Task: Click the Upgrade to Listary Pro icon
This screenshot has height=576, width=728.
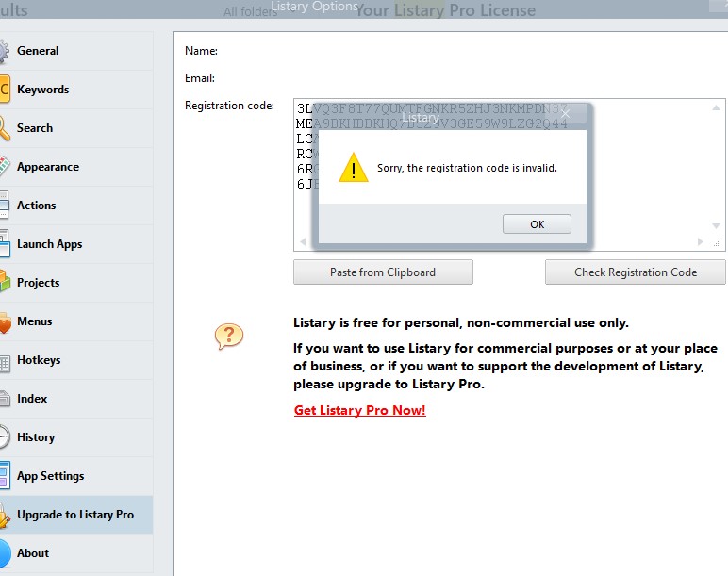Action: [x=5, y=515]
